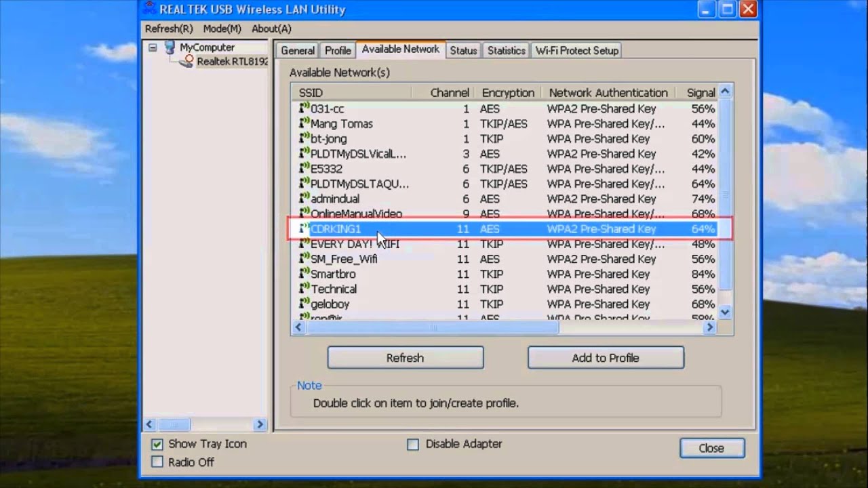This screenshot has height=488, width=868.
Task: Select the OnlineManualVideo network name
Action: click(356, 214)
